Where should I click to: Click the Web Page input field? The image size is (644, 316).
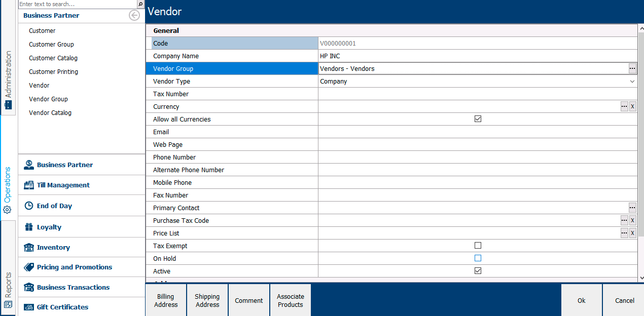[x=478, y=144]
